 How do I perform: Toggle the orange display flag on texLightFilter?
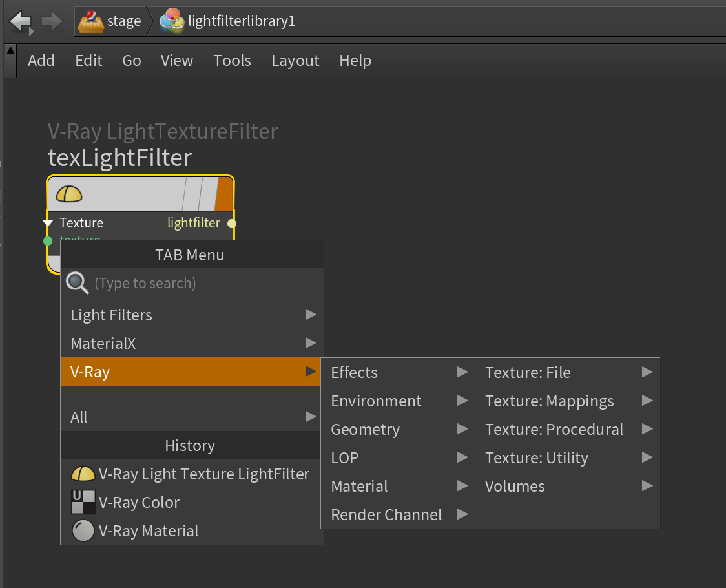[x=224, y=194]
